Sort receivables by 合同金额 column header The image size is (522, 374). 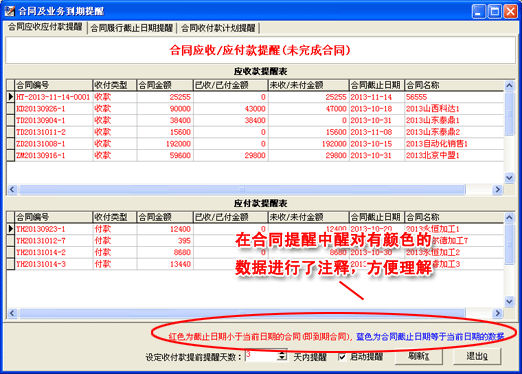pyautogui.click(x=165, y=85)
